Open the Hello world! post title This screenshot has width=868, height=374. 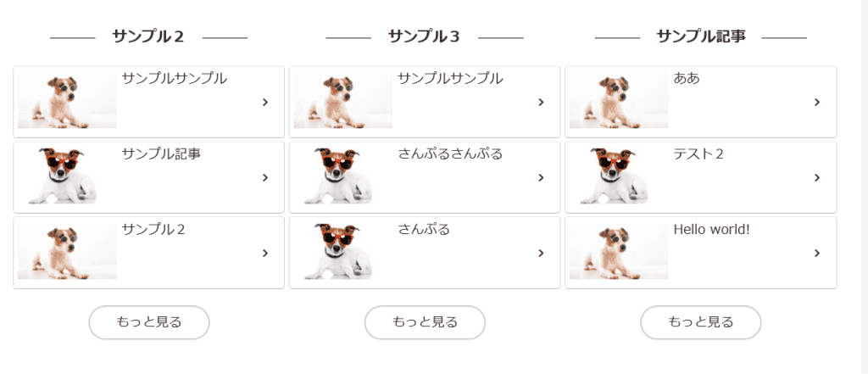[711, 229]
